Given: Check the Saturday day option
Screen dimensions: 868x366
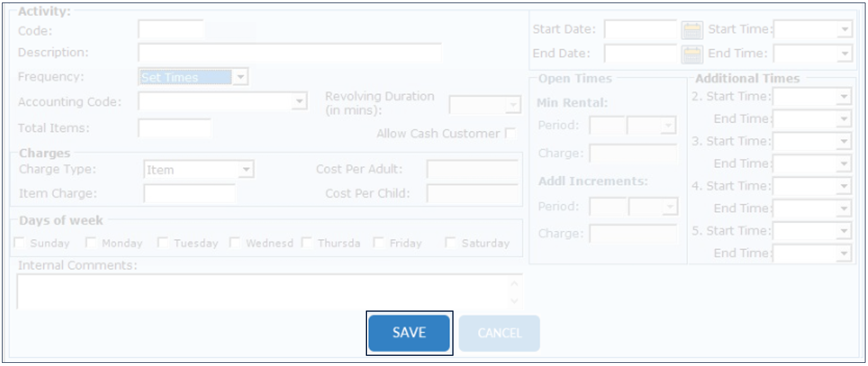Looking at the screenshot, I should pyautogui.click(x=451, y=243).
